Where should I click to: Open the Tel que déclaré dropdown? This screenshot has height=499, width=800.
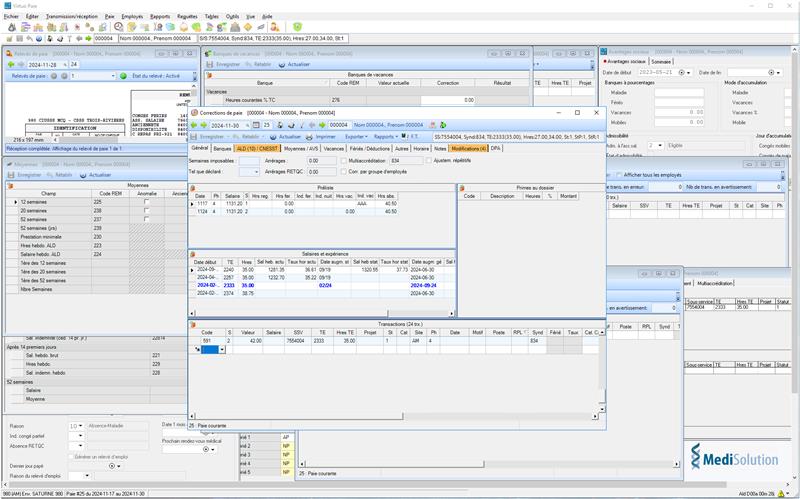tap(256, 172)
